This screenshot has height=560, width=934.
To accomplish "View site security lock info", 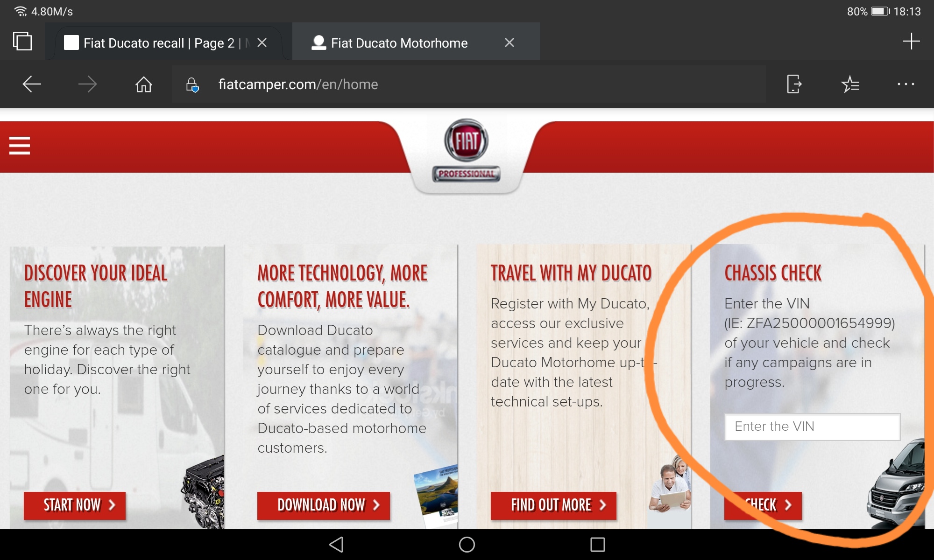I will tap(192, 85).
